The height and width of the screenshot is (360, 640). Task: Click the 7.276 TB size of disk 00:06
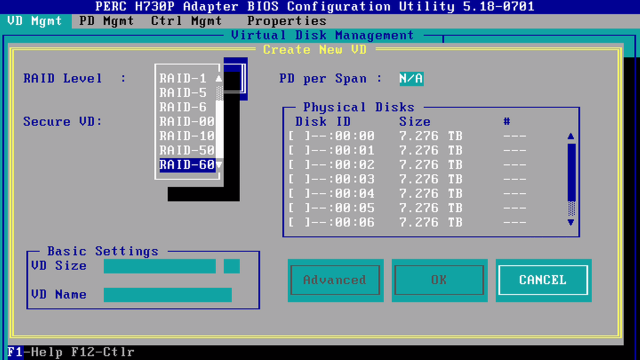[431, 222]
